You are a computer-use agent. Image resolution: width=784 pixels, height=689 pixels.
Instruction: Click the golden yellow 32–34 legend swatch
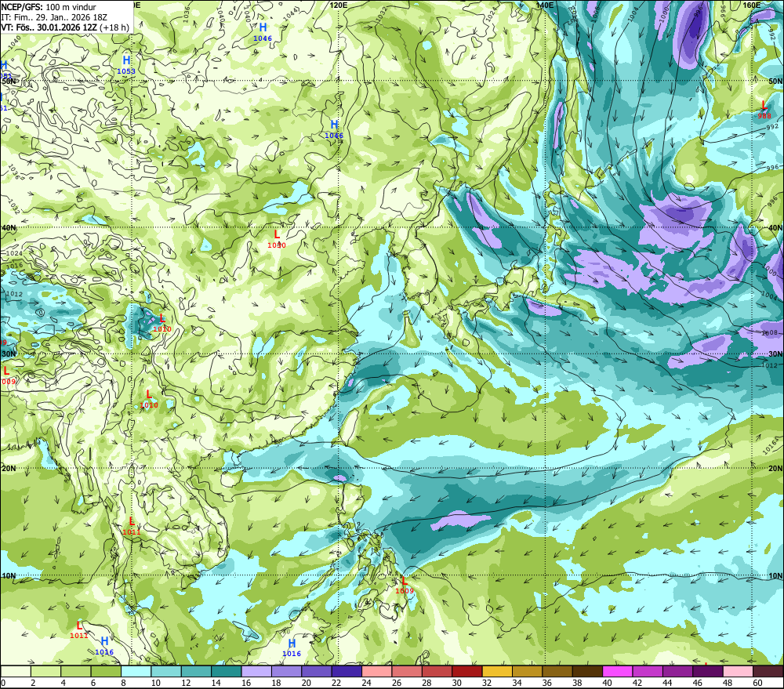click(x=497, y=671)
